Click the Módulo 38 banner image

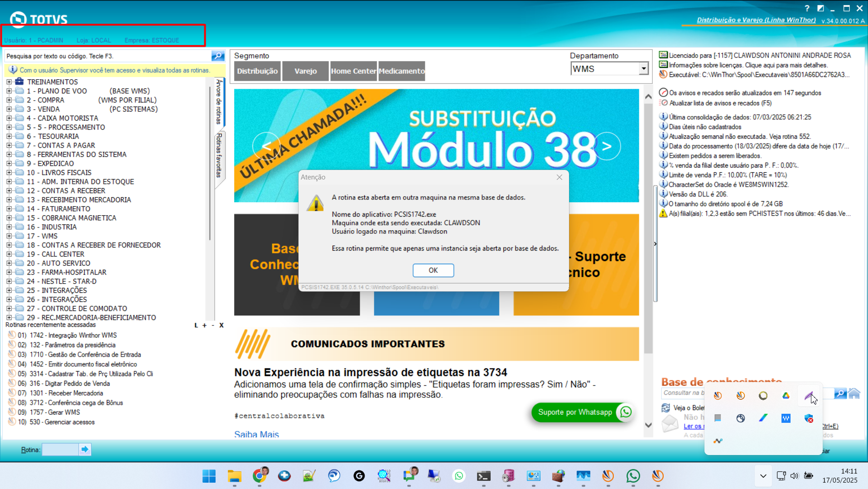[x=436, y=145]
